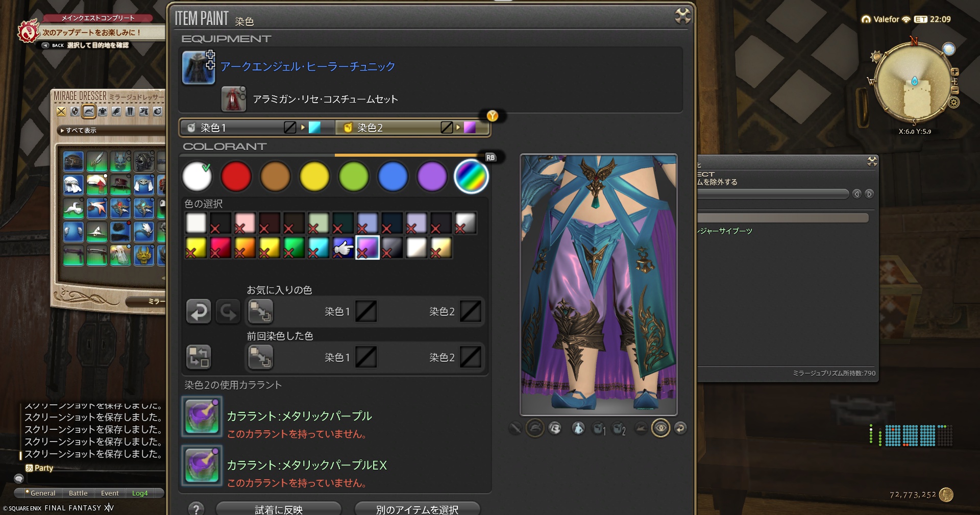This screenshot has width=980, height=515.
Task: Toggle dye 1 preview pot icon
Action: (599, 429)
